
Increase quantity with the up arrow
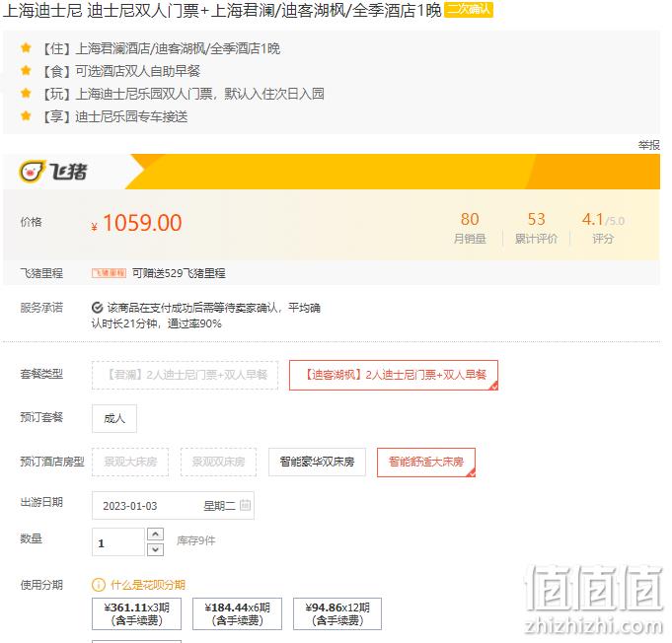pos(155,535)
